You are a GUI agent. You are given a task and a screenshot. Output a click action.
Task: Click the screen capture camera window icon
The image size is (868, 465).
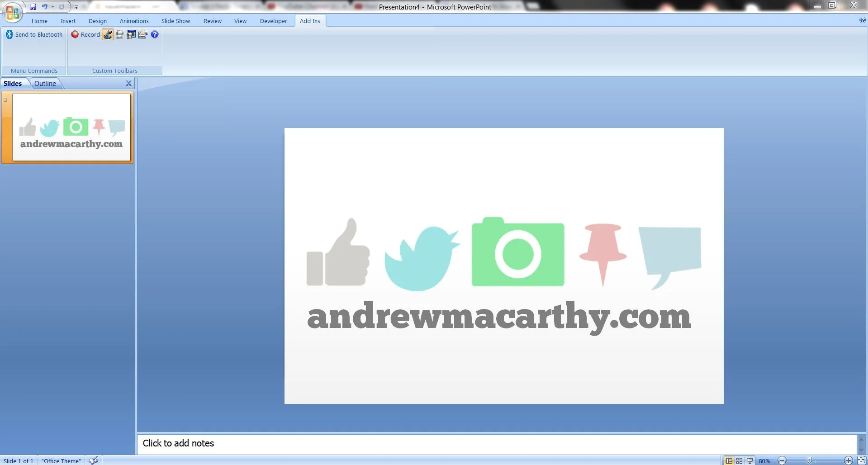131,34
